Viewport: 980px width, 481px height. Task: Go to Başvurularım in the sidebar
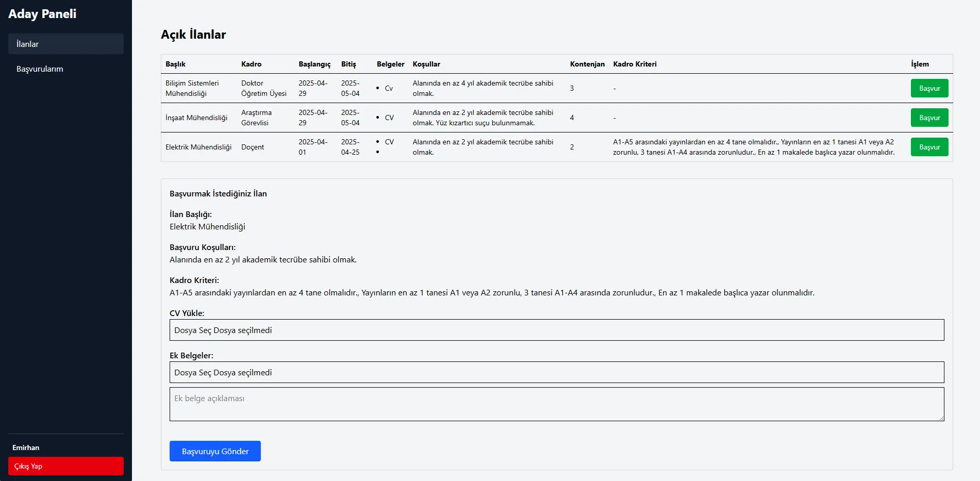click(66, 69)
